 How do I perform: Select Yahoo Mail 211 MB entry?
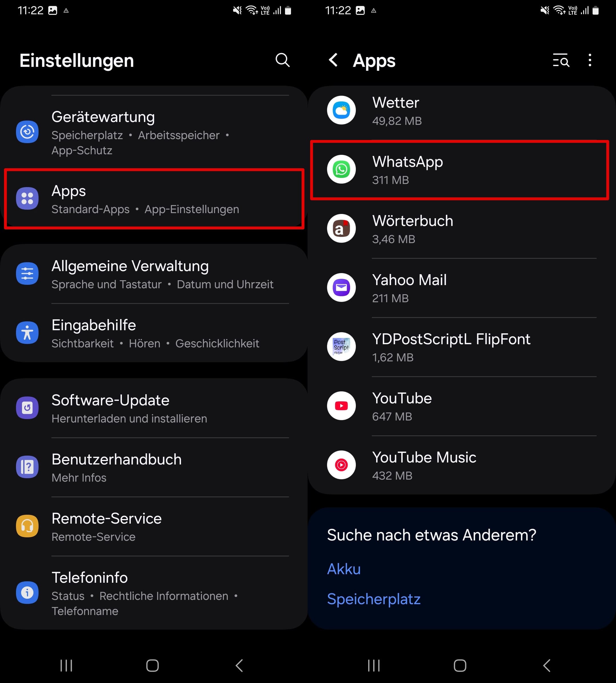462,288
